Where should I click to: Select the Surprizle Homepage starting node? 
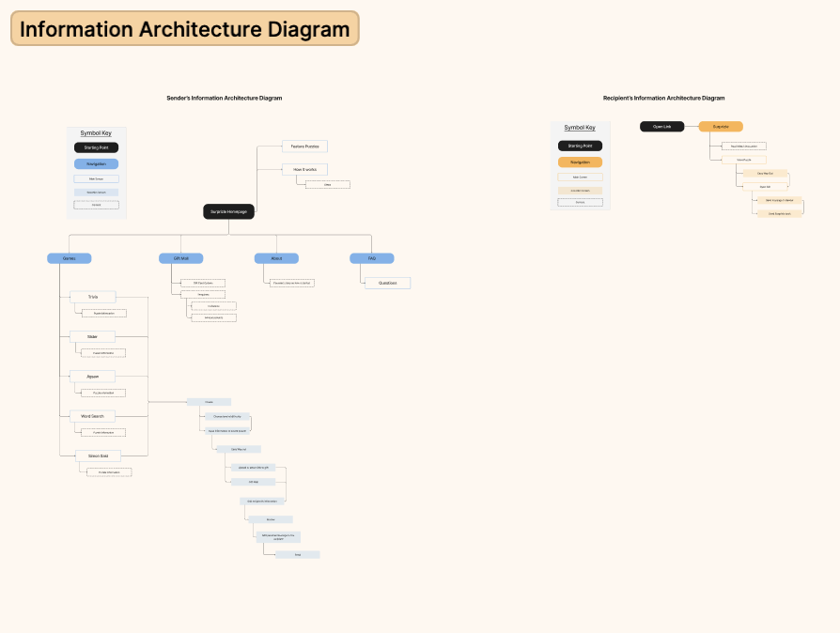point(228,211)
